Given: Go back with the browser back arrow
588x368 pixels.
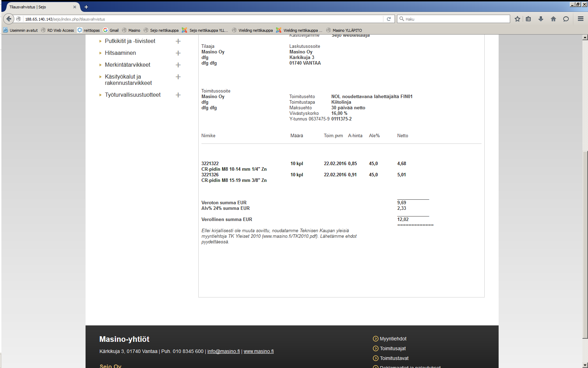Looking at the screenshot, I should click(x=9, y=19).
